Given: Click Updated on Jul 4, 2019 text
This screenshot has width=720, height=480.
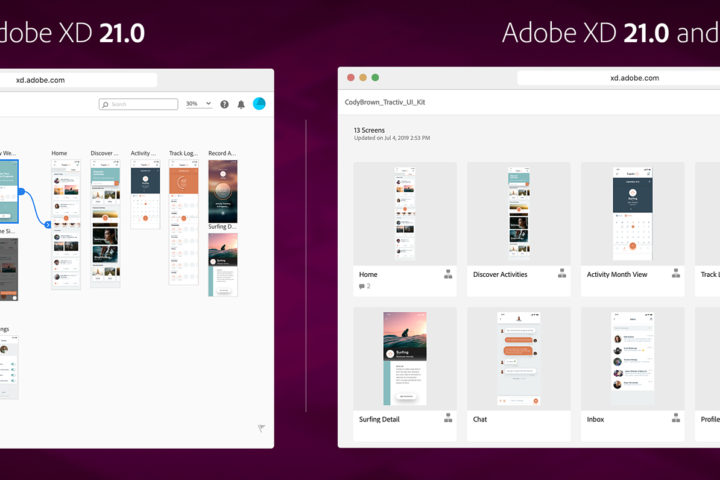Looking at the screenshot, I should click(392, 138).
